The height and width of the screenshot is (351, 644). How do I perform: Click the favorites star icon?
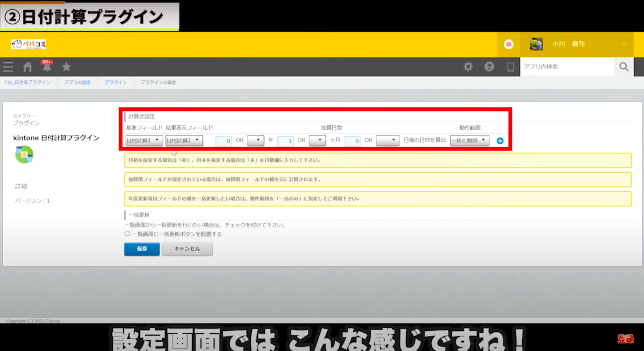[66, 67]
